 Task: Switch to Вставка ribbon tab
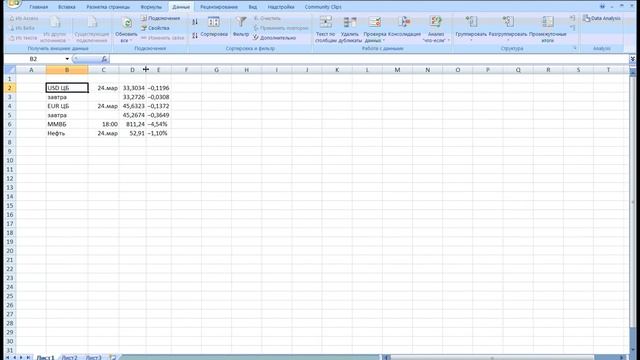click(x=67, y=7)
